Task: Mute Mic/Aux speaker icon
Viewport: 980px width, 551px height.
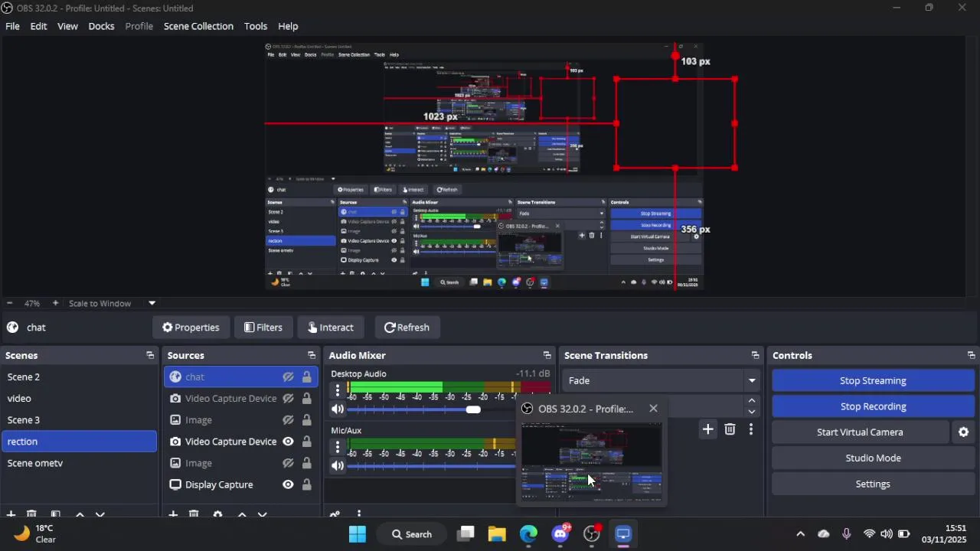Action: pos(337,466)
